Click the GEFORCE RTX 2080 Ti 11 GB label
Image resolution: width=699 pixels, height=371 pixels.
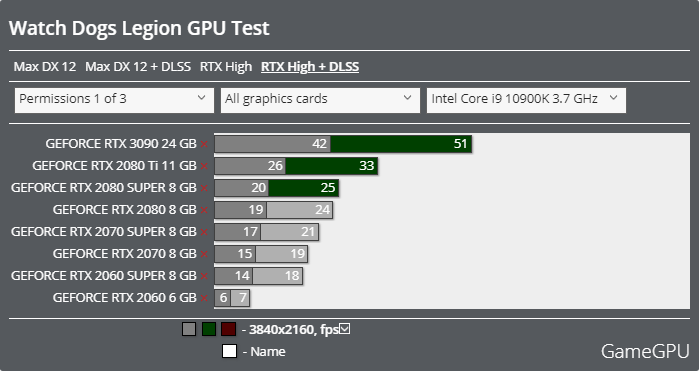click(x=114, y=166)
